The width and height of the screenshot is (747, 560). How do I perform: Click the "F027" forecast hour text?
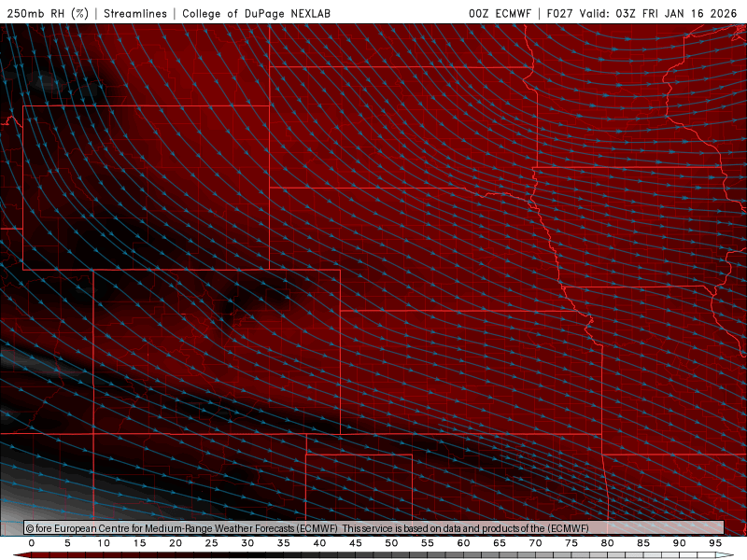coord(559,13)
